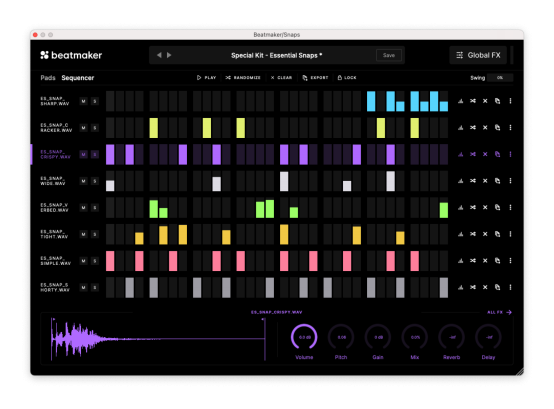
Task: Randomize the ES_SNAP_TIGHT row pattern
Action: pyautogui.click(x=473, y=234)
